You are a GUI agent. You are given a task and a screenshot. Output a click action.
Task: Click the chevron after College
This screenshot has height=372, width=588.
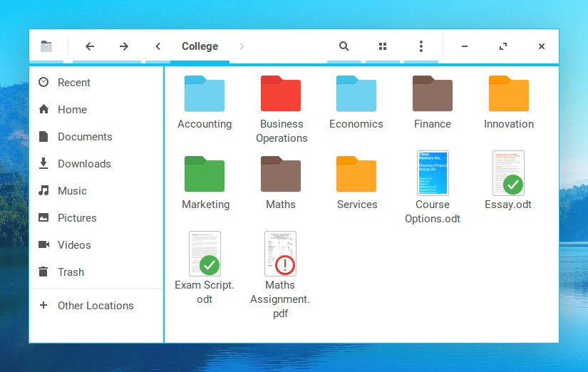point(242,46)
